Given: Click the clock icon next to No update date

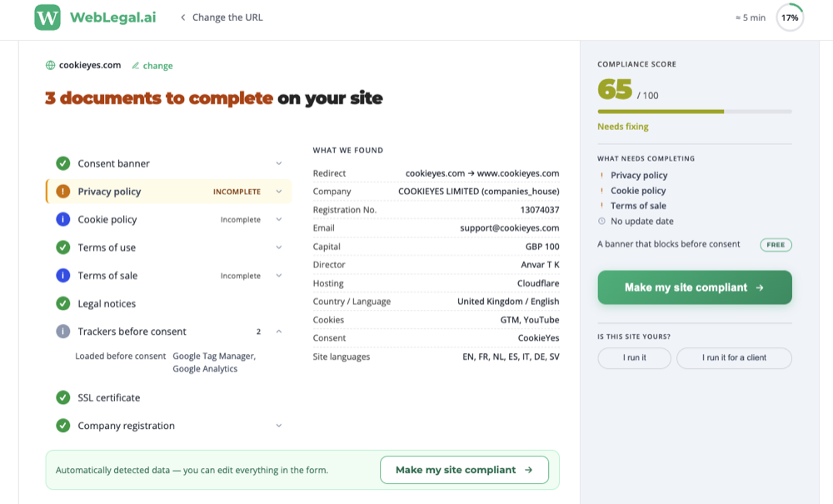Looking at the screenshot, I should (x=601, y=221).
